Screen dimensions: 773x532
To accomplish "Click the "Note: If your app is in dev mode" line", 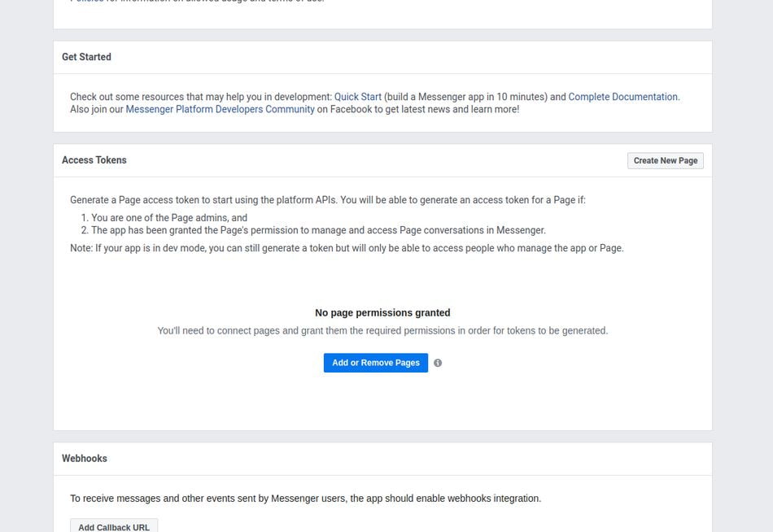I will coord(347,248).
